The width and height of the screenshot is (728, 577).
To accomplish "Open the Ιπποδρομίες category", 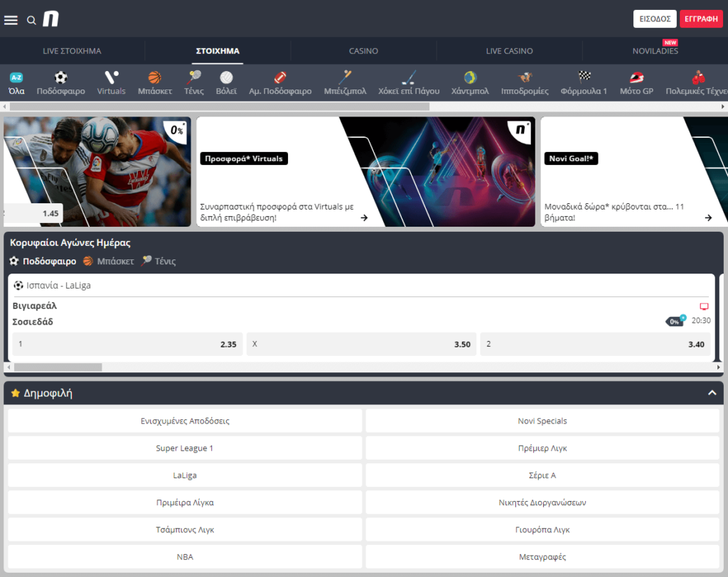I will 525,83.
